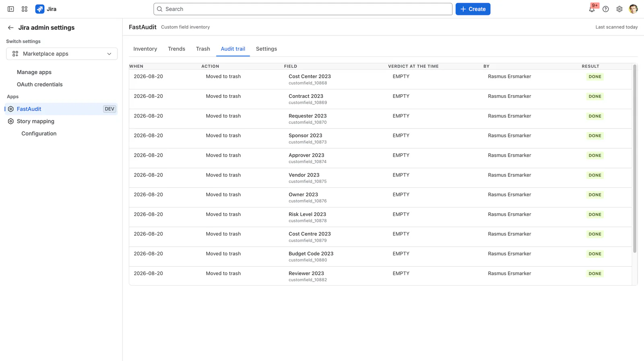Open the settings gear icon
The height and width of the screenshot is (361, 644).
tap(619, 9)
